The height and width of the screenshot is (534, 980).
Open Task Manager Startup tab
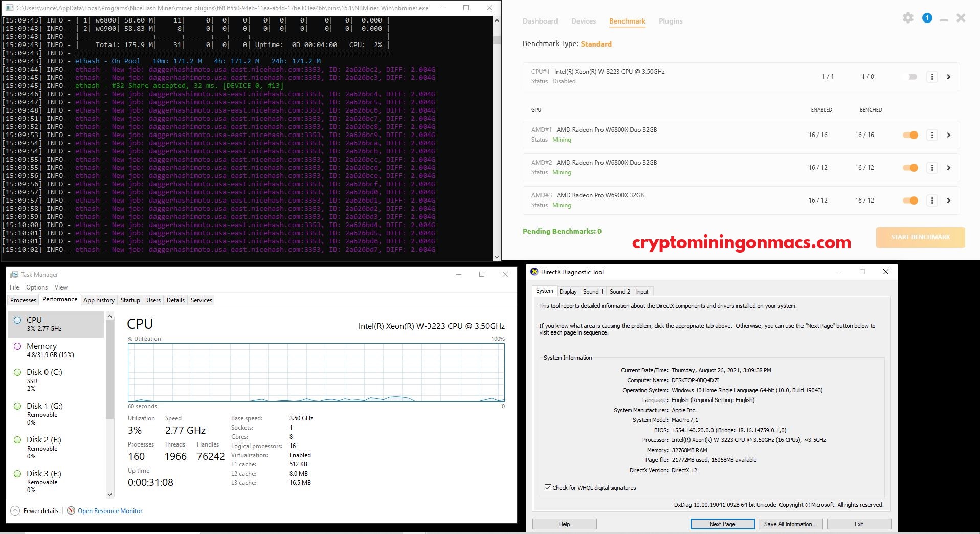pos(130,300)
